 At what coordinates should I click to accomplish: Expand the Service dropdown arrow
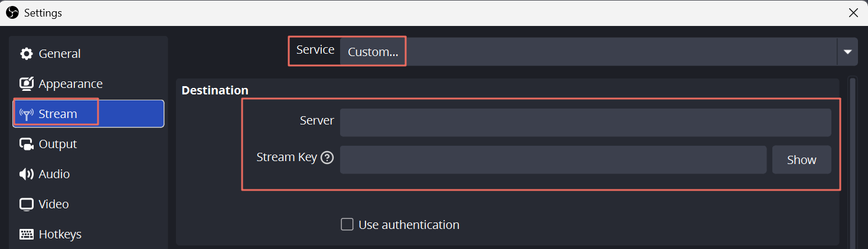[x=847, y=52]
